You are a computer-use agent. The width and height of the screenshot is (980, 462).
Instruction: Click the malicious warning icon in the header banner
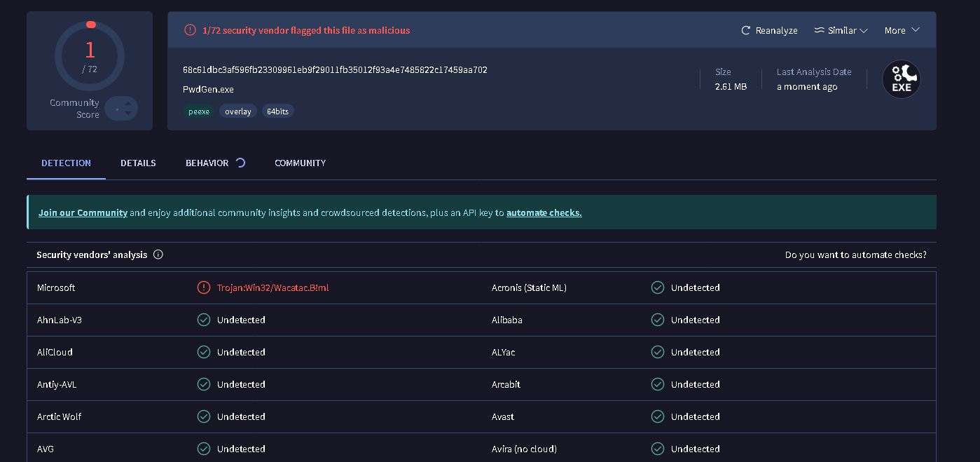pos(190,30)
